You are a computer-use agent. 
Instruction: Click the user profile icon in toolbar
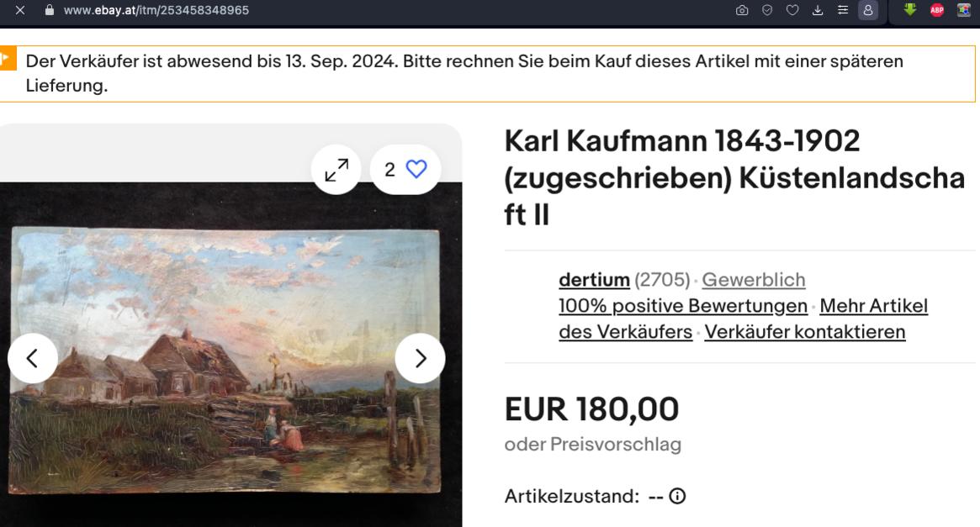pos(868,10)
